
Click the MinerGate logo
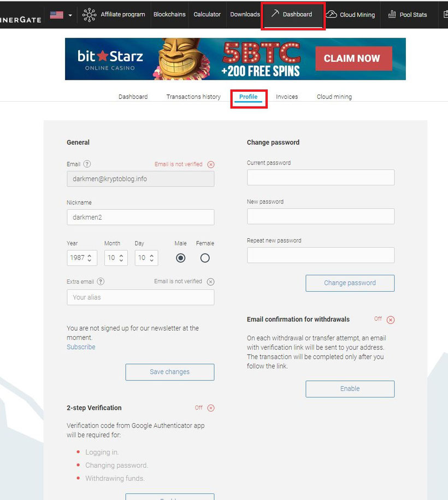click(21, 19)
